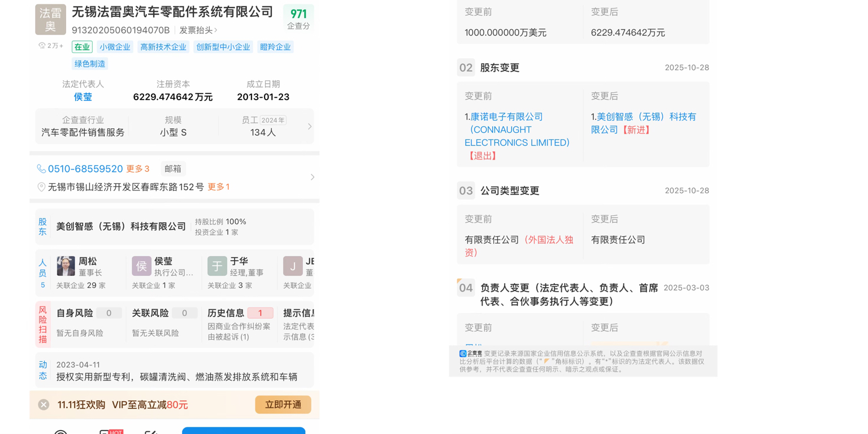Select the 绿色制造 tag
Viewport: 868px width, 434px height.
point(90,64)
